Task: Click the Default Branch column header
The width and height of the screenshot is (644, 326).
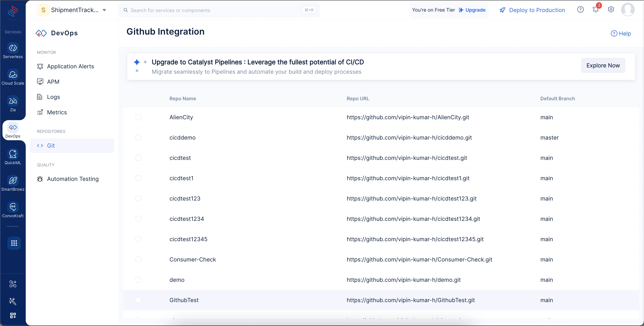Action: pos(557,99)
